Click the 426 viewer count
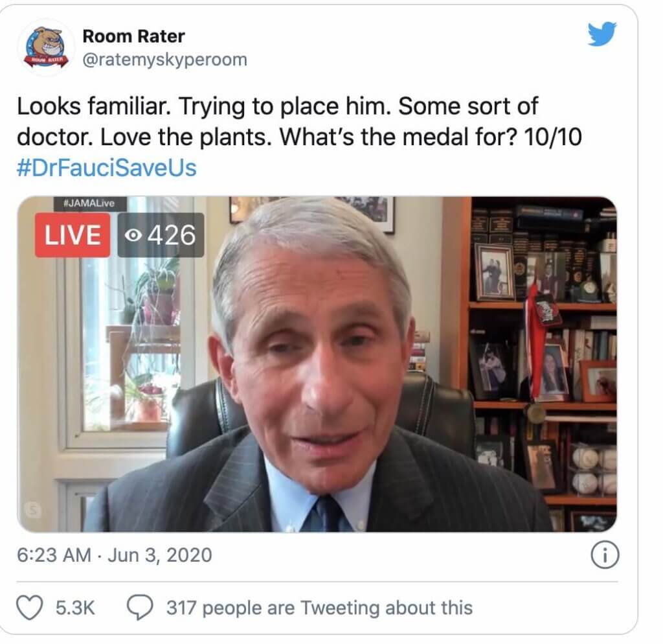The height and width of the screenshot is (644, 663). click(171, 235)
